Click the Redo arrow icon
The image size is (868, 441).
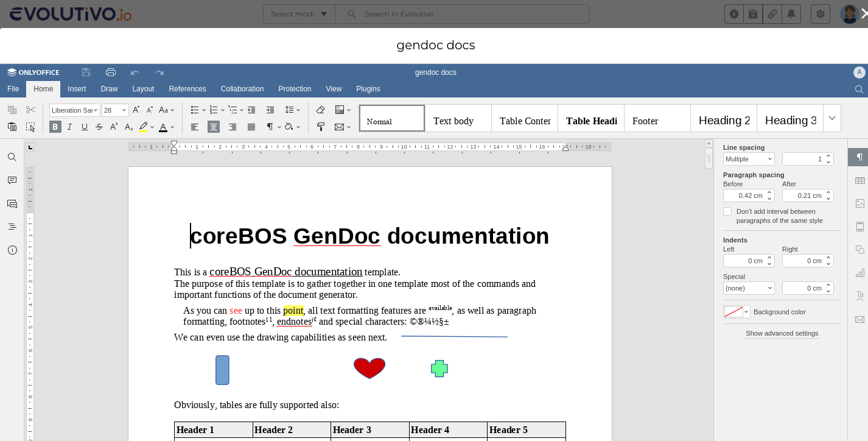[x=159, y=72]
